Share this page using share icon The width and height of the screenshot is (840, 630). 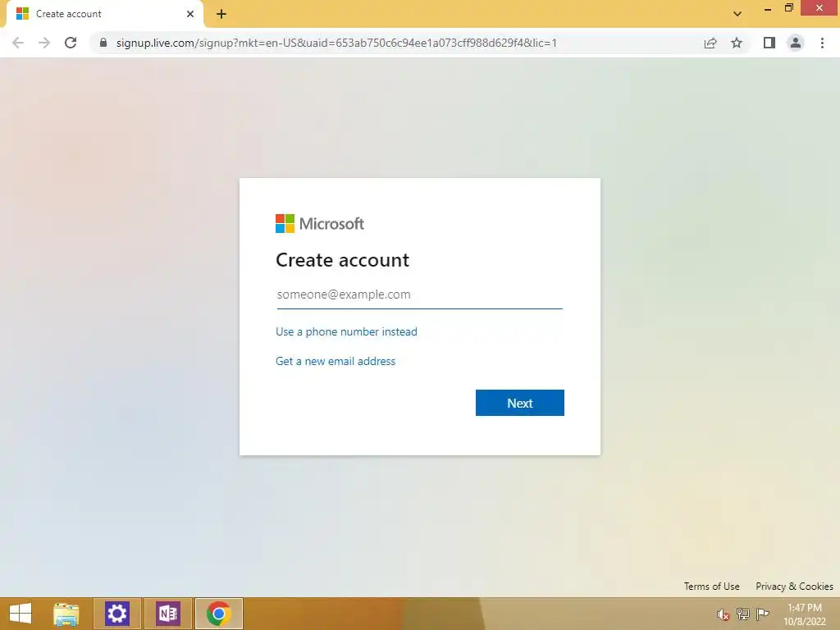pyautogui.click(x=710, y=43)
